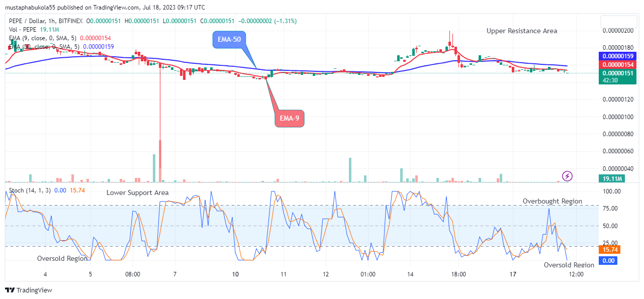Select the EMA (50, close, 0, SMA, 5) legend

click(44, 47)
